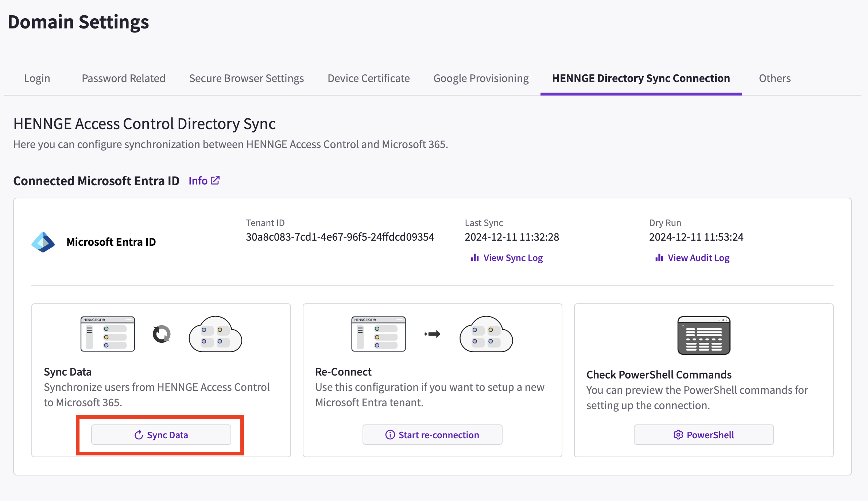Viewport: 868px width, 501px height.
Task: Click the arrow illustration in Re-Connect card
Action: click(433, 334)
